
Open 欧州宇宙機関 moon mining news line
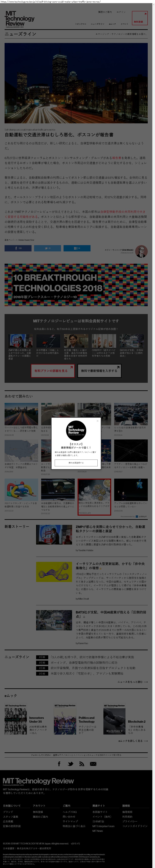pos(93,668)
